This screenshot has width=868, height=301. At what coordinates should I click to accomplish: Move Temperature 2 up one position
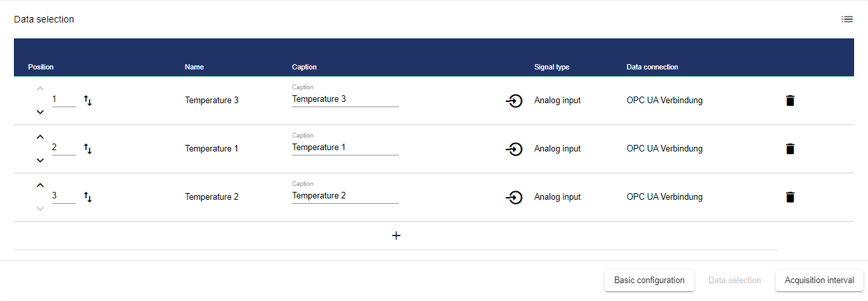tap(40, 185)
